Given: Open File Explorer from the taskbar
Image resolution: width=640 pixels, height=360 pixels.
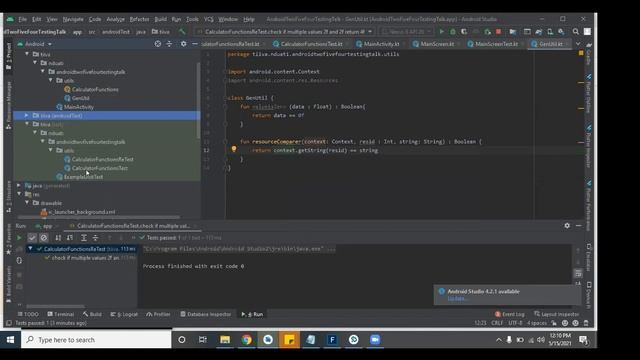Looking at the screenshot, I should [x=225, y=340].
